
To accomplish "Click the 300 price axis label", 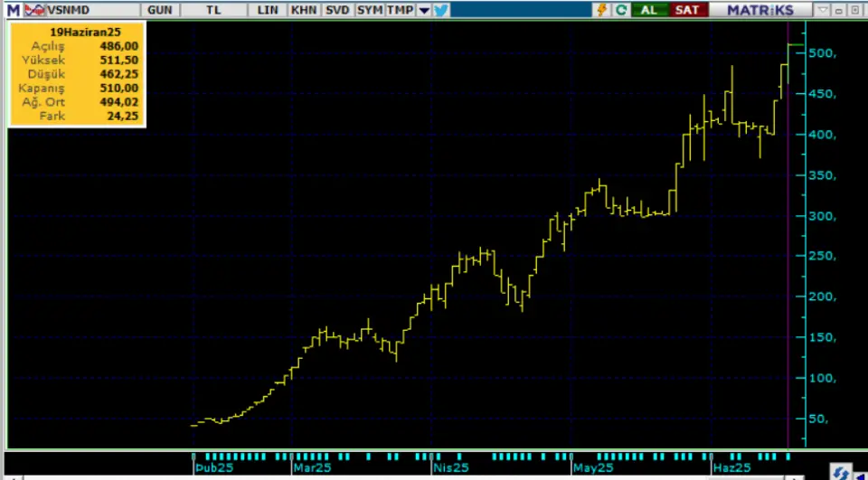I will 822,216.
